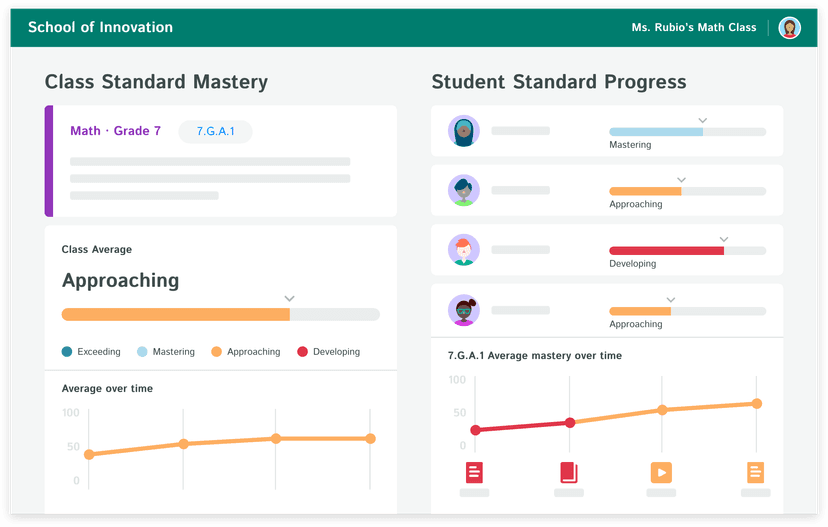Click the orange document icon below chart
This screenshot has height=527, width=828.
[x=755, y=472]
